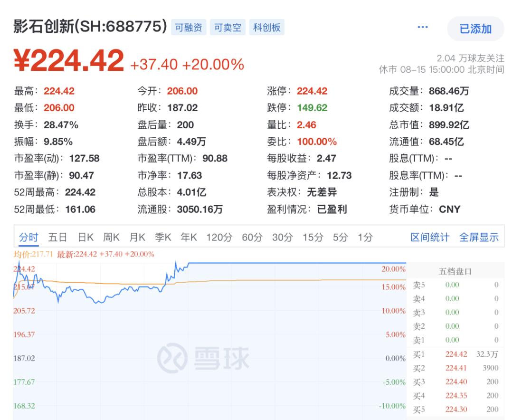
Task: Click the 盘后额 value 4.49万
Action: 191,142
